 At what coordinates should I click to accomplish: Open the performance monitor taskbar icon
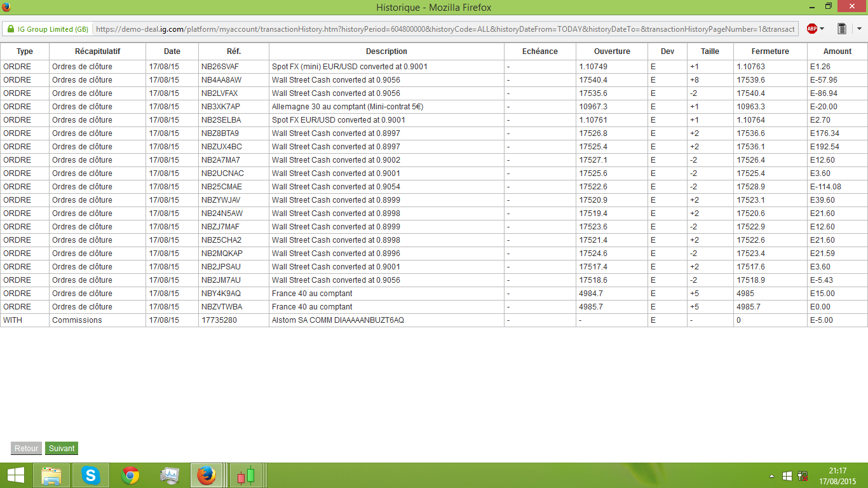pyautogui.click(x=170, y=475)
